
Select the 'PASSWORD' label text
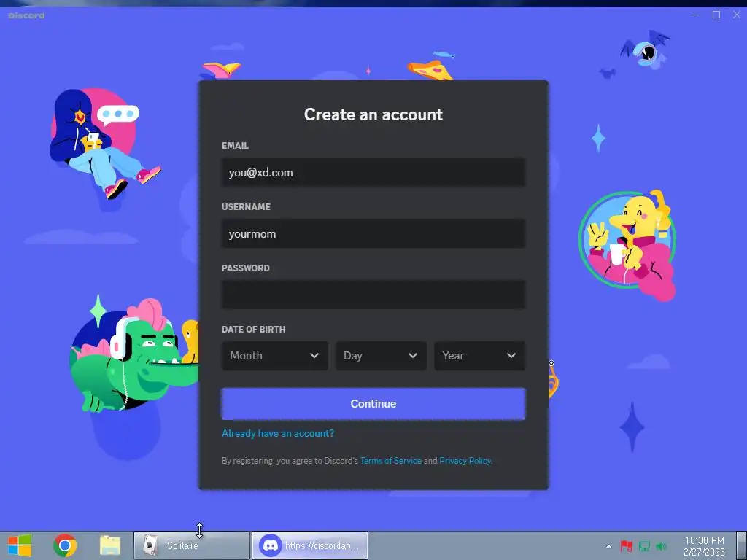point(245,268)
